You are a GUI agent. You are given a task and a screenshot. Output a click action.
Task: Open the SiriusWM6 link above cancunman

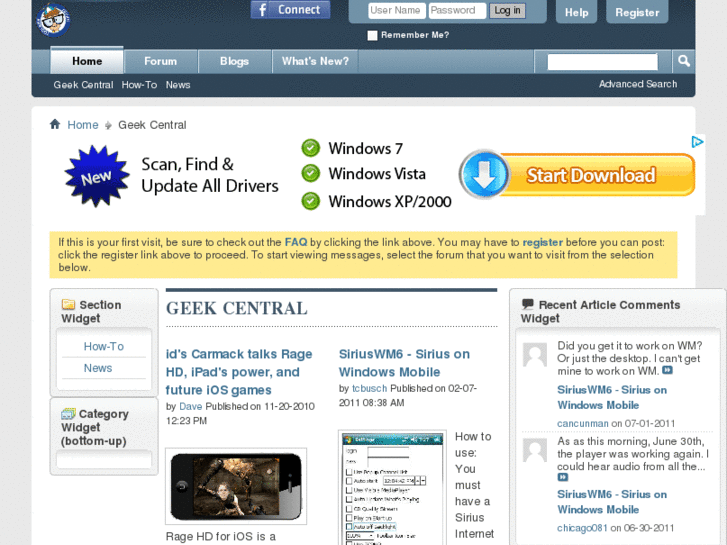tap(612, 398)
